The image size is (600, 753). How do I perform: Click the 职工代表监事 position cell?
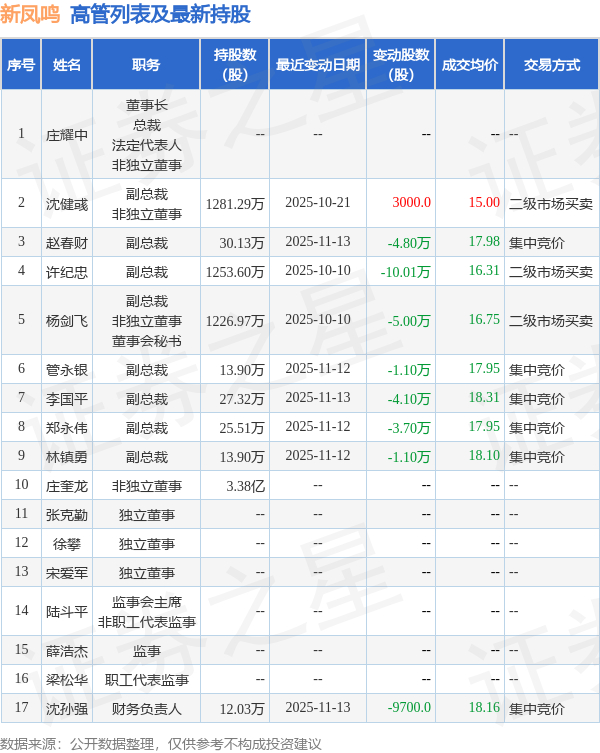point(147,680)
